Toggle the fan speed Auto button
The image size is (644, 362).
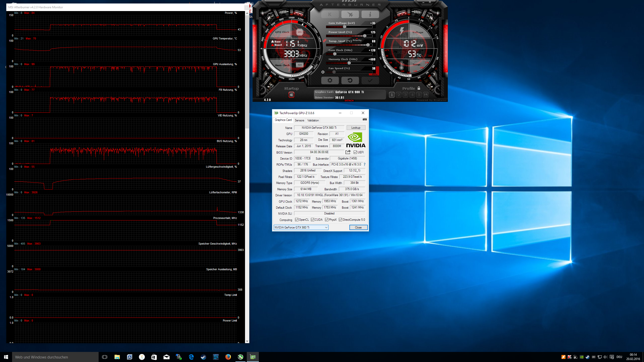pos(375,74)
